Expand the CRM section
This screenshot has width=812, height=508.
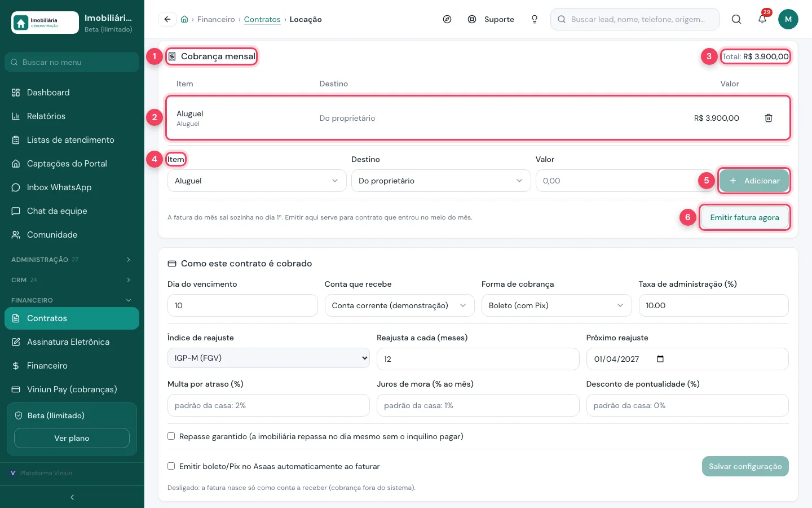(x=72, y=280)
